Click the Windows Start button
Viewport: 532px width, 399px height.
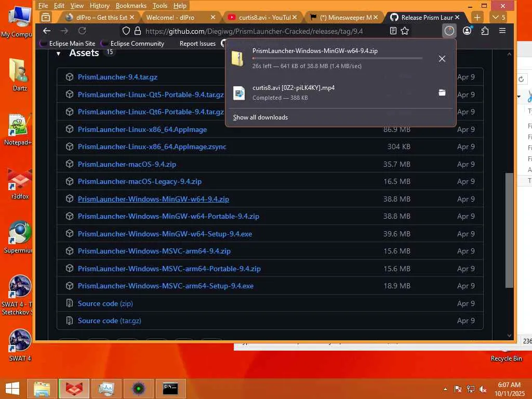tap(12, 389)
